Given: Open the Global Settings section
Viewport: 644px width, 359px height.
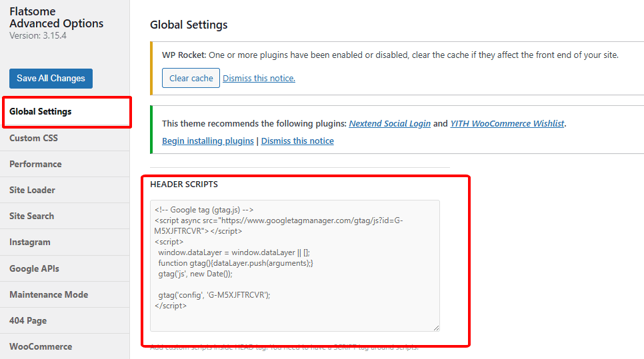Looking at the screenshot, I should coord(65,112).
